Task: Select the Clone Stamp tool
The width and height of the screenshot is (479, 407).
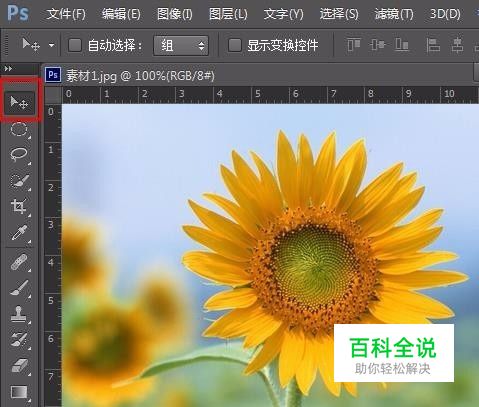Action: (x=19, y=314)
